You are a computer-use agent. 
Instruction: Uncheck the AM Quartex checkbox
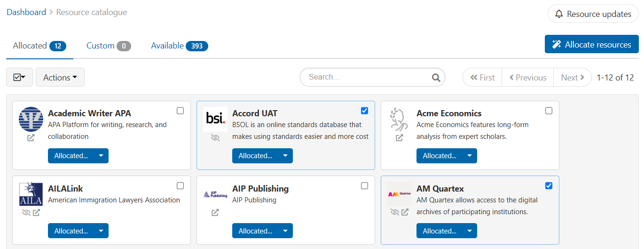[549, 185]
